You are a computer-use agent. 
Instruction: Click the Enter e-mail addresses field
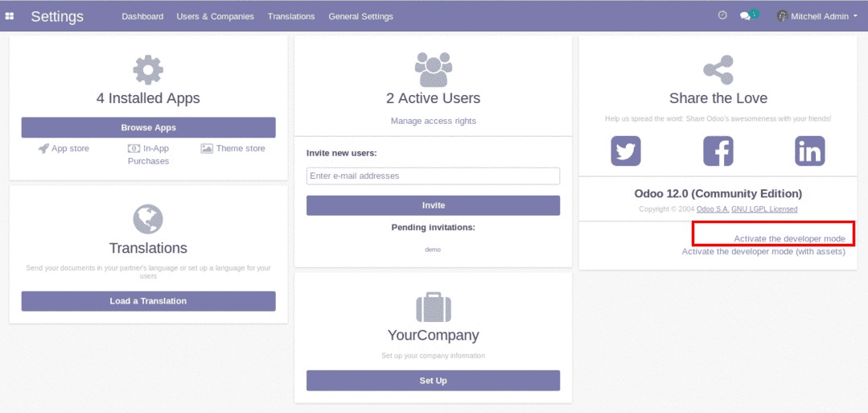coord(434,176)
